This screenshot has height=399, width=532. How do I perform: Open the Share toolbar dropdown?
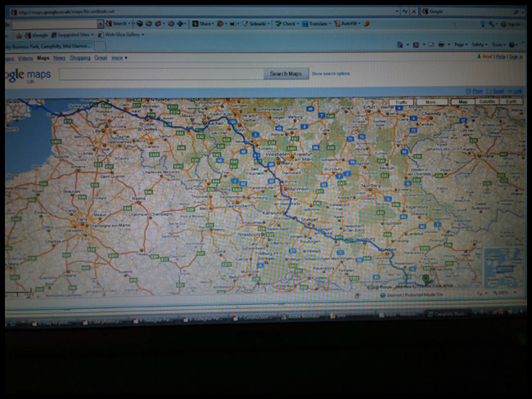[206, 24]
